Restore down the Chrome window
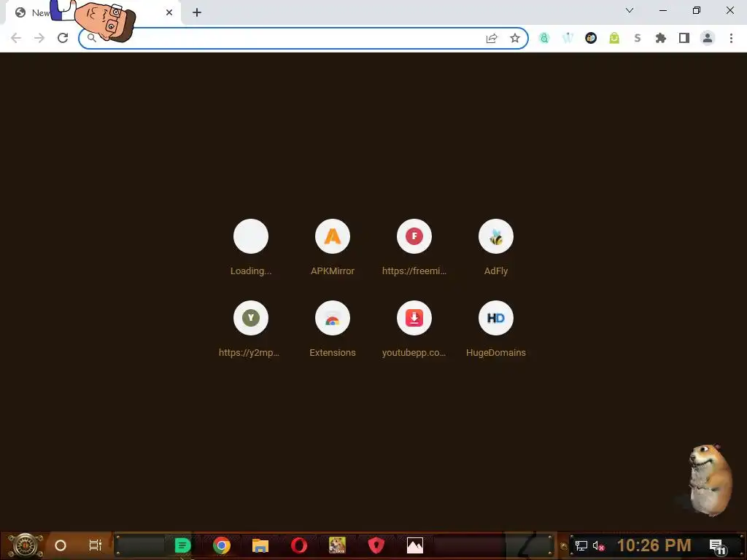 (697, 10)
